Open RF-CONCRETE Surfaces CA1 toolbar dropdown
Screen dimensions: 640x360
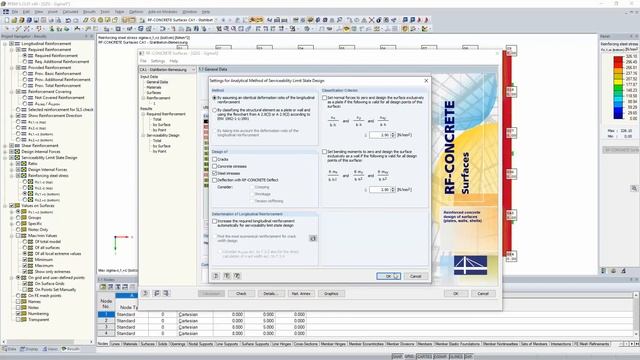(216, 20)
